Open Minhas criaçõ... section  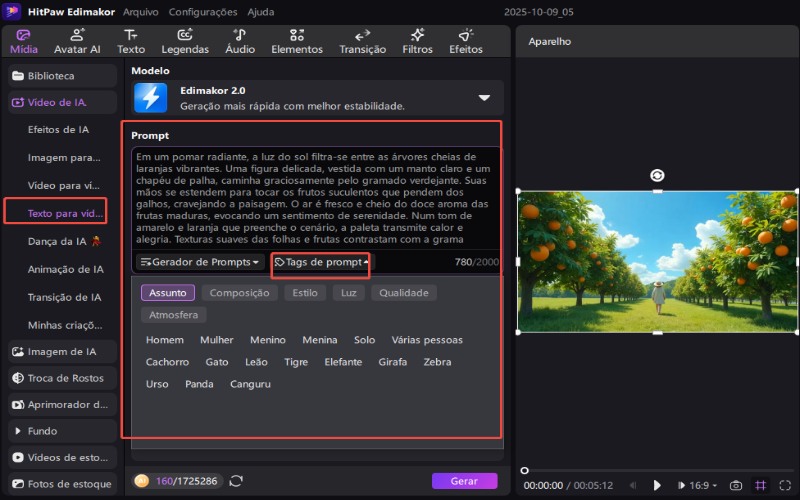click(65, 325)
